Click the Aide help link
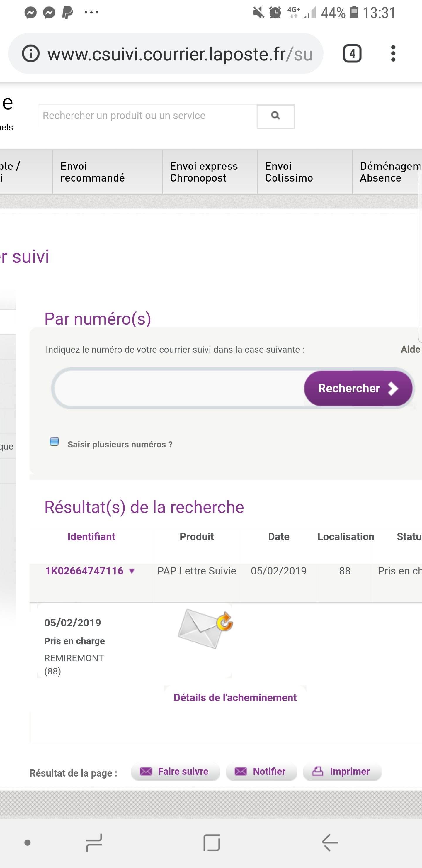This screenshot has height=868, width=422. pos(410,350)
